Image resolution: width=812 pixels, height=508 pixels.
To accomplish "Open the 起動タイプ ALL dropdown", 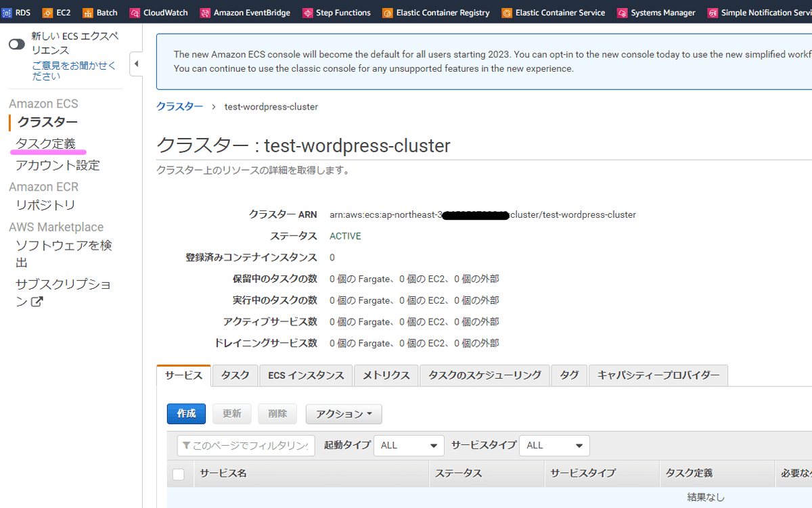I will (x=409, y=445).
